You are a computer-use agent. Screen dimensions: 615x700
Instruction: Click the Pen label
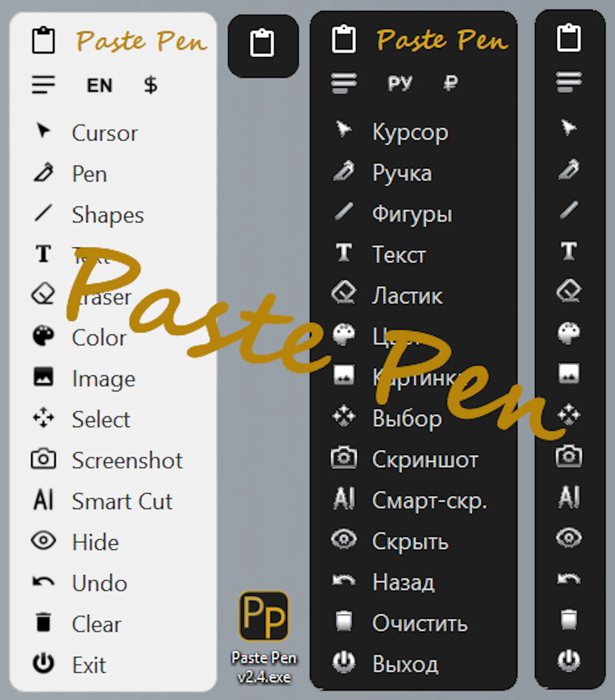89,174
